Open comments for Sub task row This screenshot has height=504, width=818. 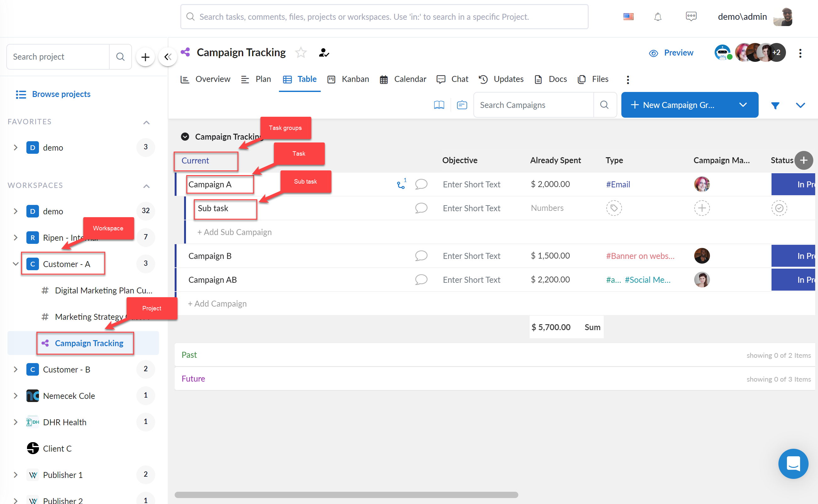421,208
